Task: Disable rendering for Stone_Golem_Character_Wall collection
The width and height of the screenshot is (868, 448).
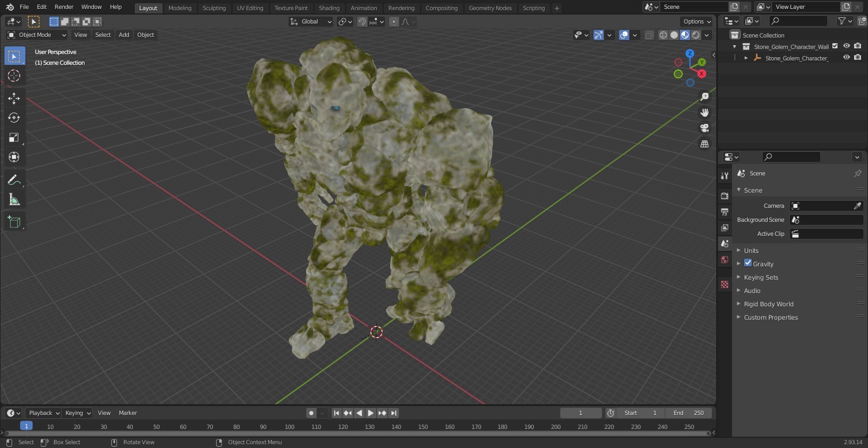Action: pyautogui.click(x=858, y=46)
